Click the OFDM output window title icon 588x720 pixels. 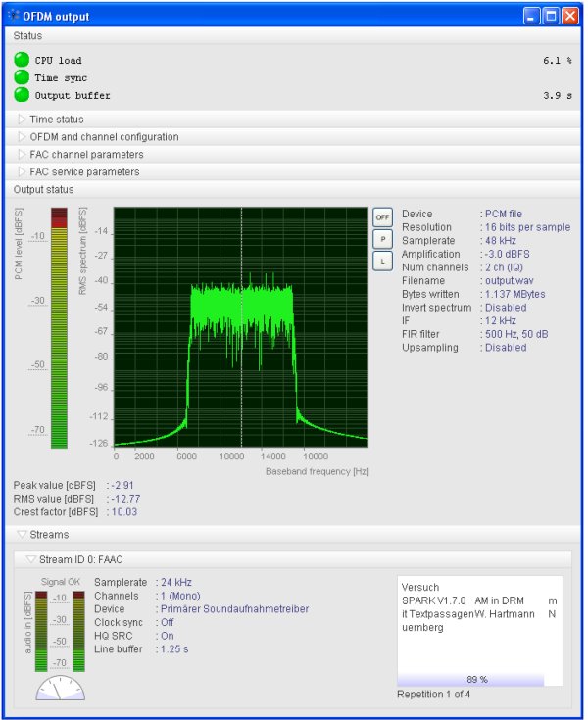click(13, 16)
